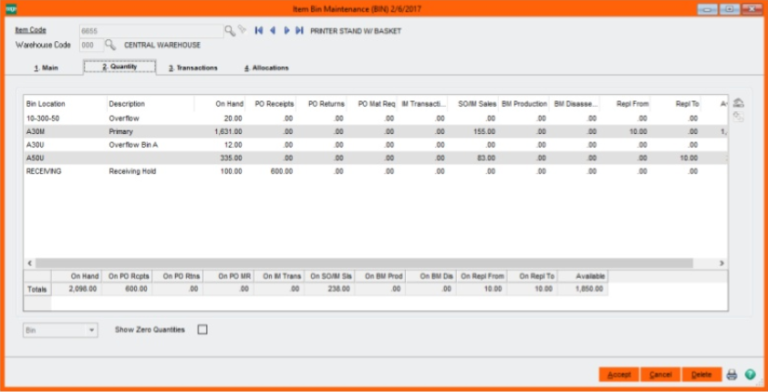The height and width of the screenshot is (392, 768).
Task: Click the Item Code label link
Action: pos(30,30)
